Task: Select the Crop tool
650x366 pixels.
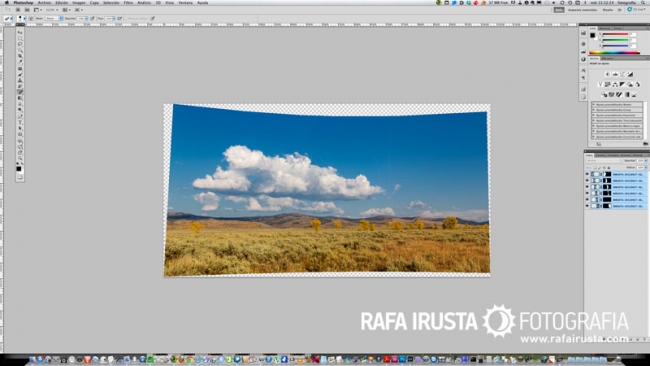Action: point(19,56)
